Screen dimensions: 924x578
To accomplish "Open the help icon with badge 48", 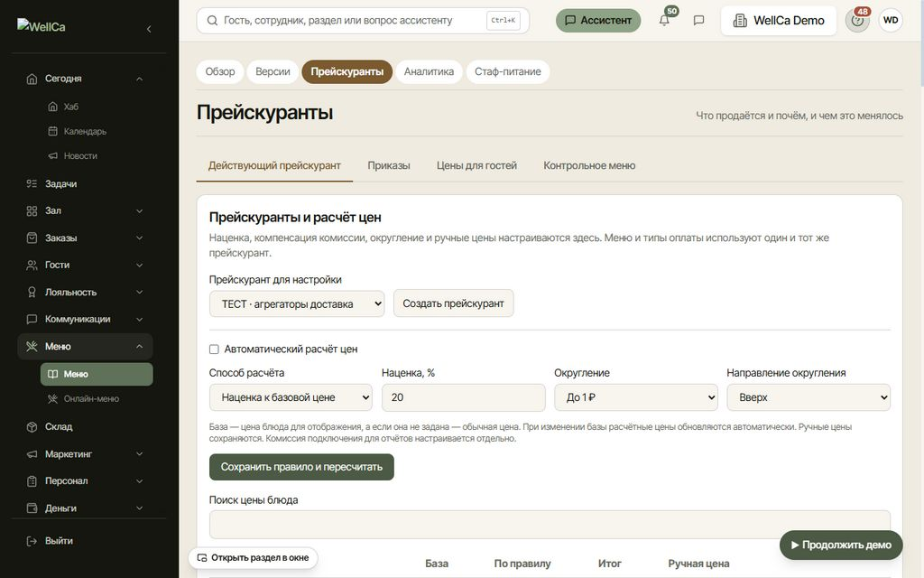I will click(857, 21).
